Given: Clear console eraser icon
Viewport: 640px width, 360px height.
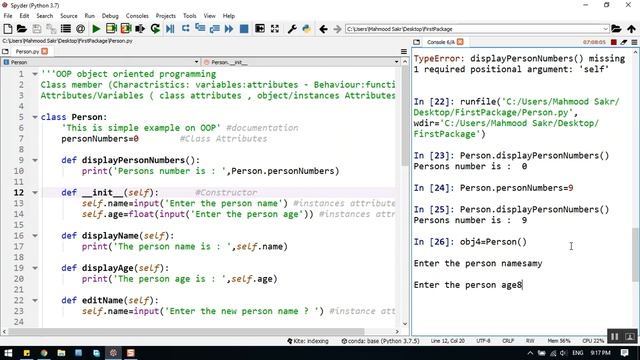Looking at the screenshot, I should (x=624, y=42).
